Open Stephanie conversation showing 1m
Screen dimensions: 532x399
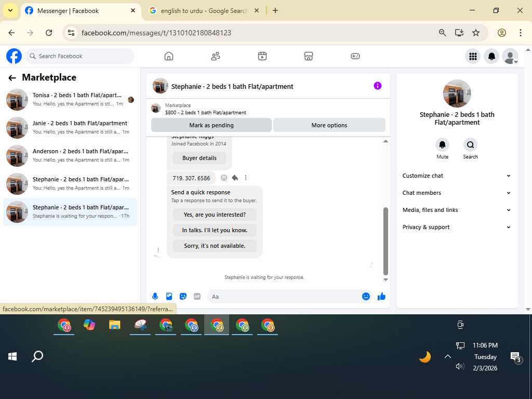pyautogui.click(x=70, y=184)
